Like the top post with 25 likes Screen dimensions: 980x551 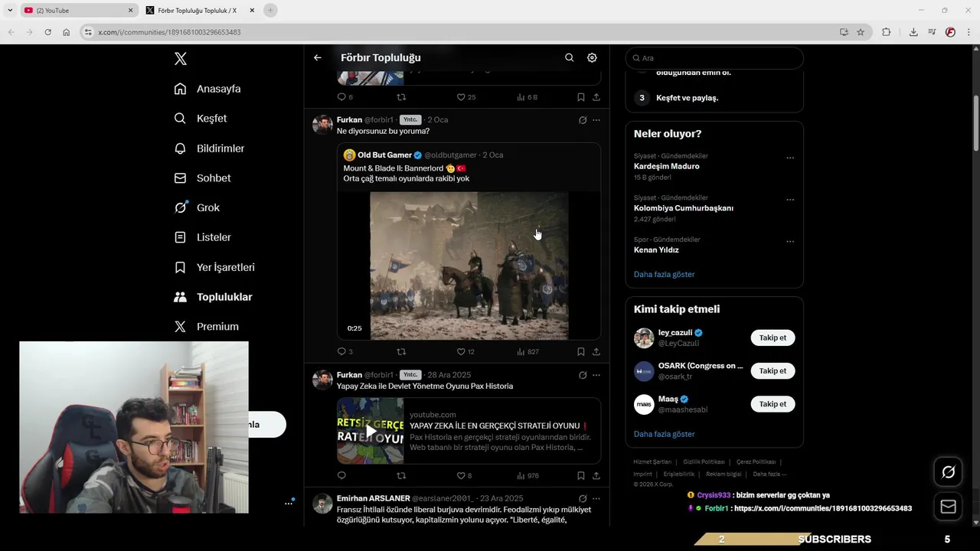coord(461,97)
